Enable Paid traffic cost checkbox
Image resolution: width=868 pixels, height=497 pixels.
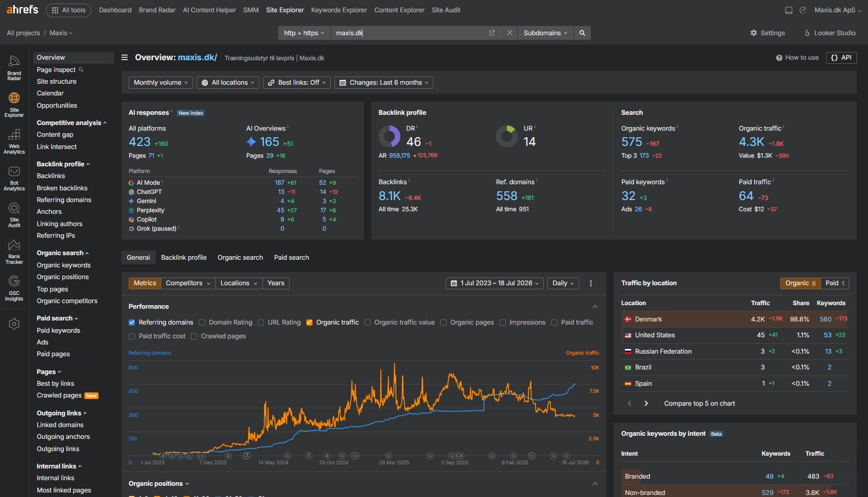point(132,336)
